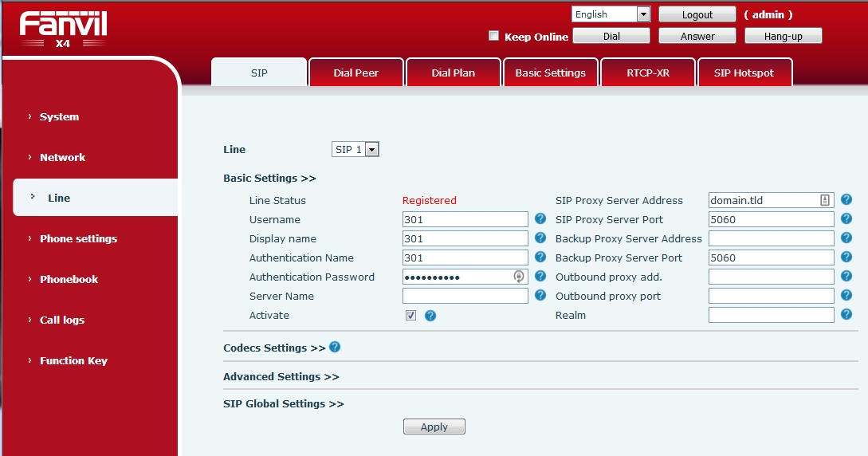Click help icon beside Realm field
Image resolution: width=868 pixels, height=456 pixels.
click(846, 315)
